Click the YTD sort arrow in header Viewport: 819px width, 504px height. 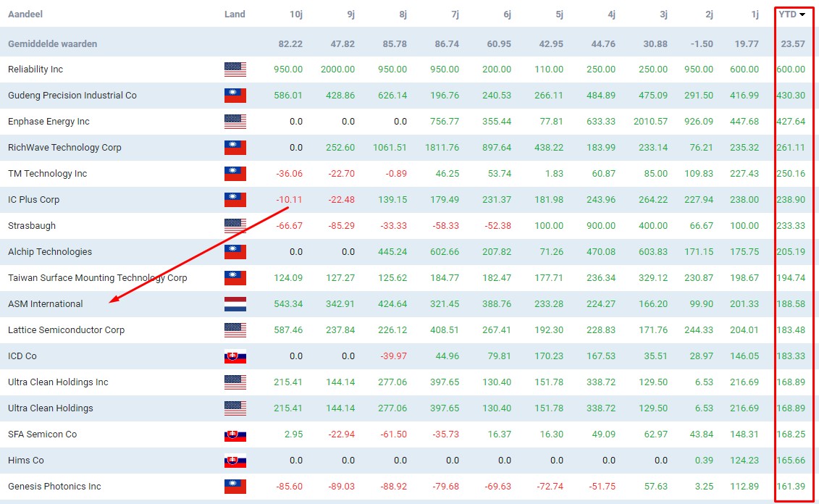tap(802, 14)
